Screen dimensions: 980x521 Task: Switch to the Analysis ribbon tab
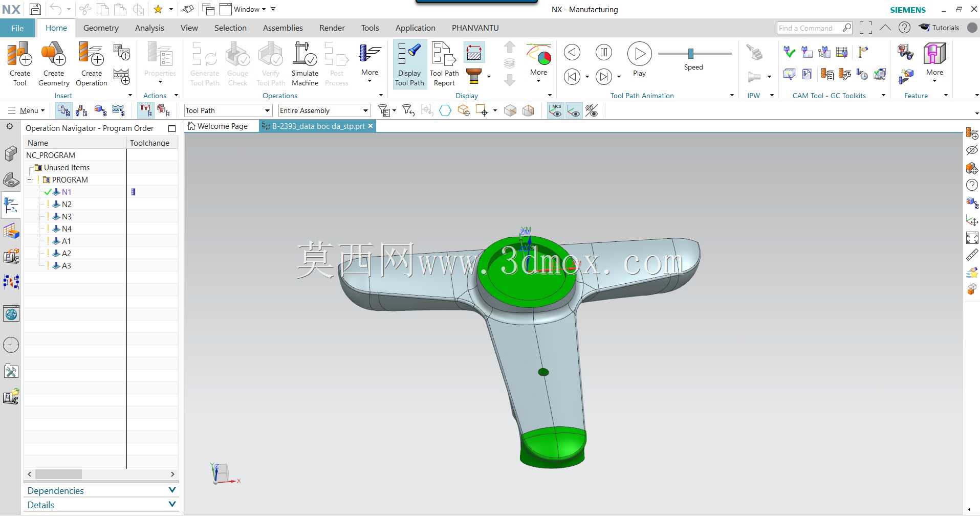click(149, 28)
